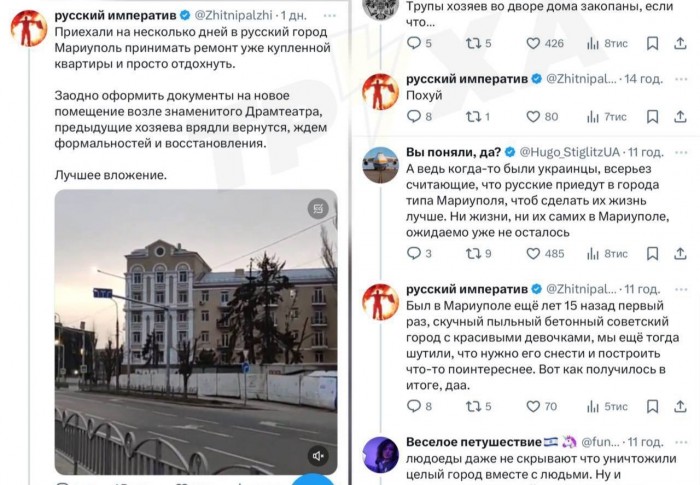Share the tweet that has 485 likes
This screenshot has width=700, height=485.
679,253
